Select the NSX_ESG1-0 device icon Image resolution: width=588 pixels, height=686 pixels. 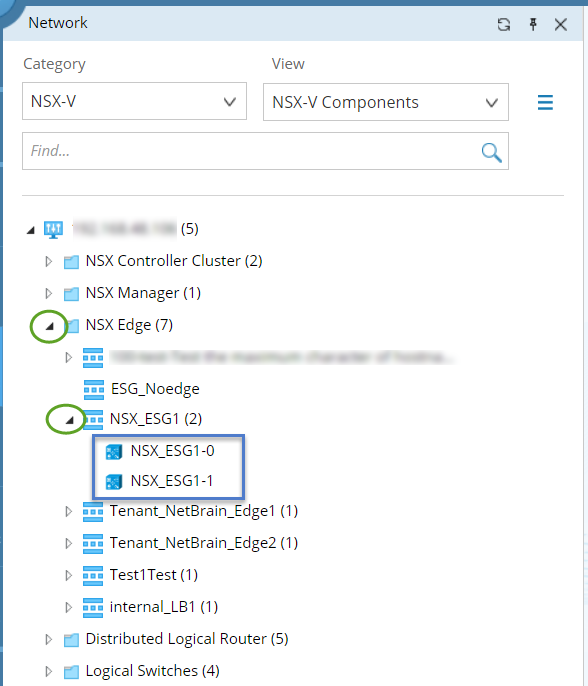(114, 452)
